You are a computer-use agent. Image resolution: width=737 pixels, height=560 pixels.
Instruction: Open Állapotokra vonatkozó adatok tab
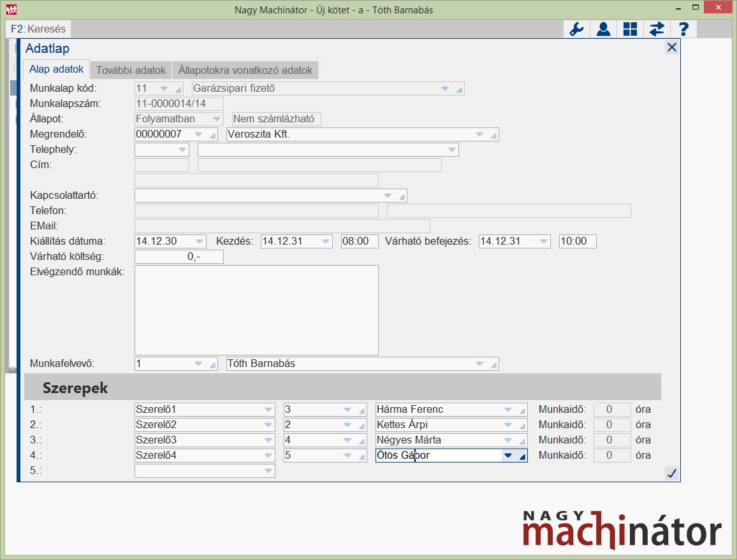click(x=245, y=70)
